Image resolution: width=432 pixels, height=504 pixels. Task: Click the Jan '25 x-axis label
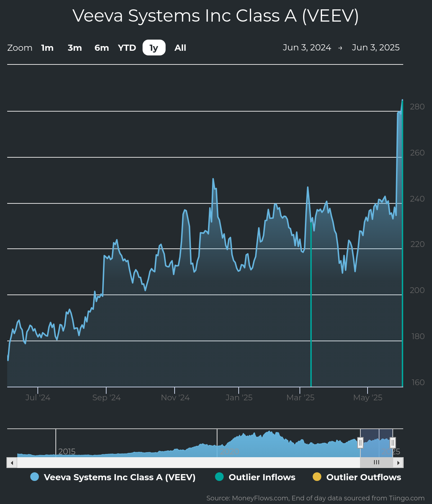point(239,398)
